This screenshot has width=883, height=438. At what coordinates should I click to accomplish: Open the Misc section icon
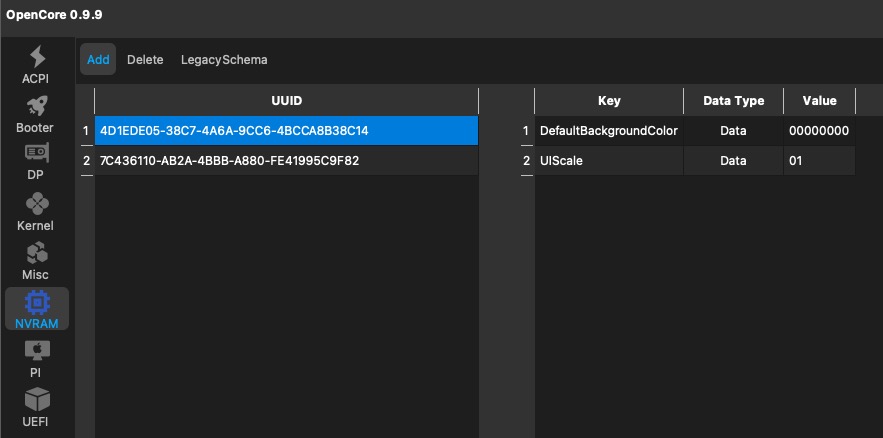click(37, 253)
